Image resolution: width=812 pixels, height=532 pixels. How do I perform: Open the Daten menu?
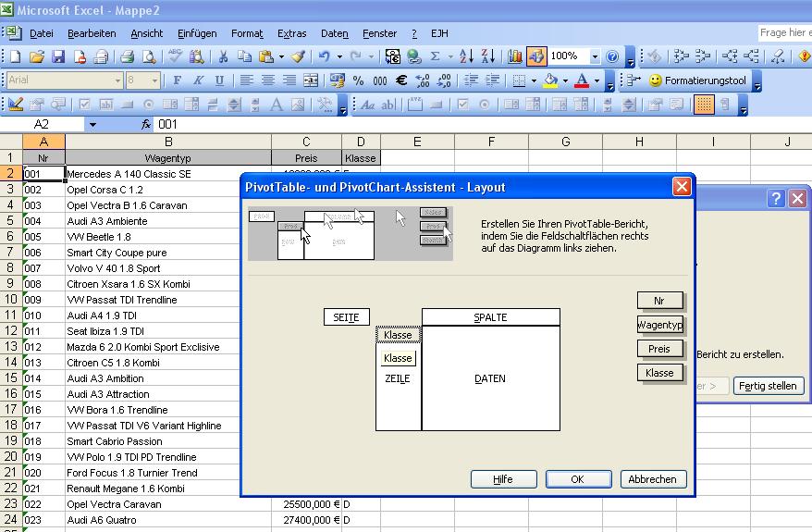coord(334,33)
